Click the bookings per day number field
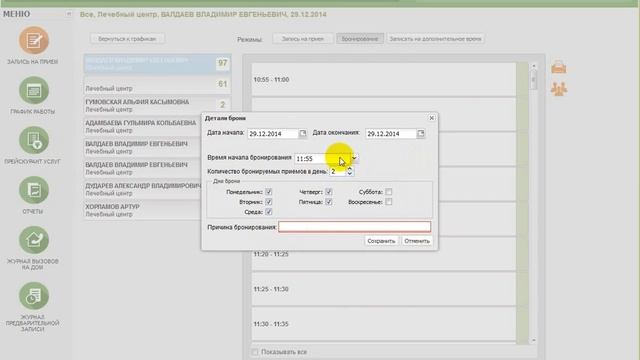Viewport: 640px width, 360px height. pyautogui.click(x=338, y=171)
